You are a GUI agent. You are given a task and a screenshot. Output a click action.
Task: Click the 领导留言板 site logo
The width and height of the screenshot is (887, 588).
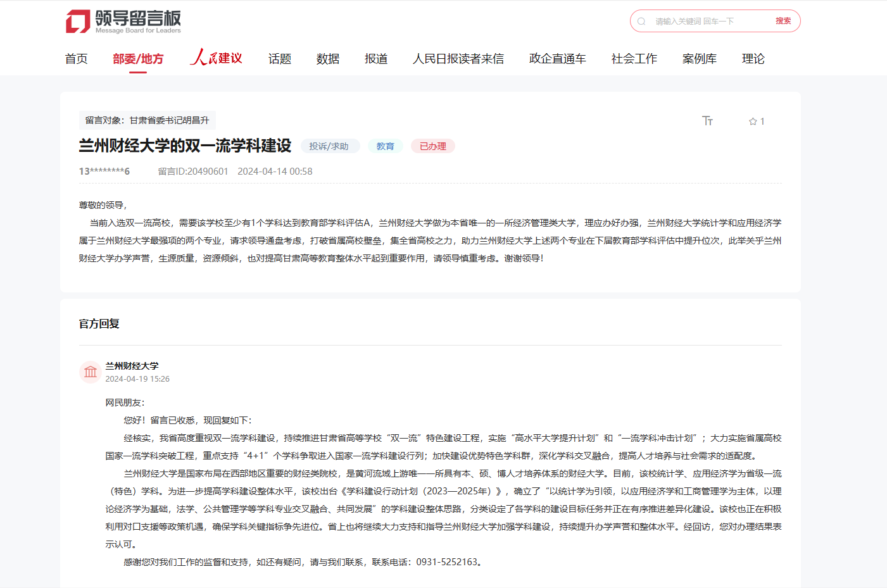(x=123, y=22)
